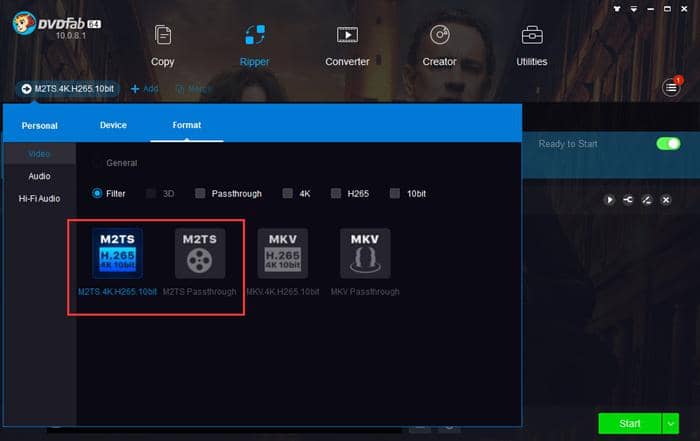Open the M2TS.4K.H265.10bit profile selector
Screen dimensions: 700x441
(x=68, y=89)
